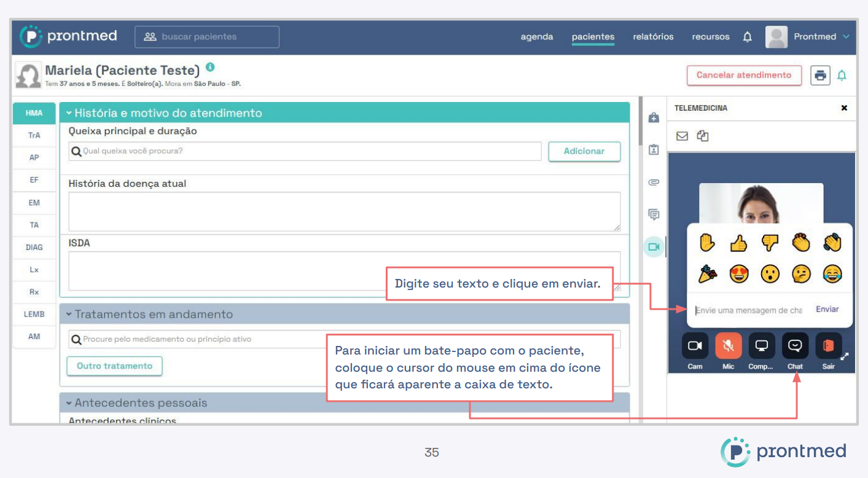Open the paperclip attachments sidebar icon
This screenshot has width=868, height=478.
click(654, 182)
